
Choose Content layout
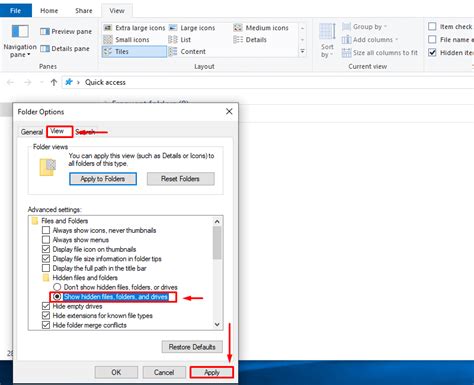pos(187,52)
